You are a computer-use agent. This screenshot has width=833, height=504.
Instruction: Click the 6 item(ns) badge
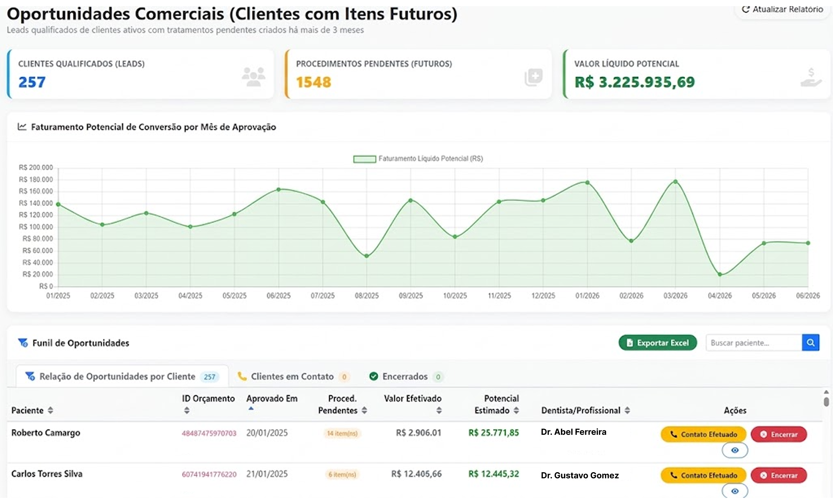pyautogui.click(x=342, y=474)
